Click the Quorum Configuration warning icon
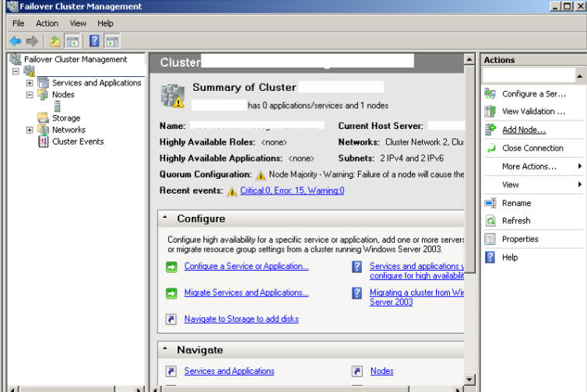 pos(261,175)
